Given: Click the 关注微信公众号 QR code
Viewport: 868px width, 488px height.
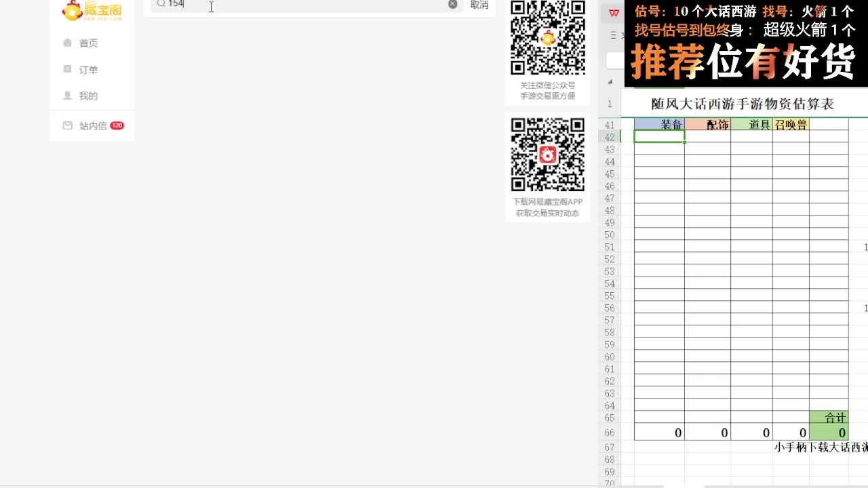Looking at the screenshot, I should point(548,38).
